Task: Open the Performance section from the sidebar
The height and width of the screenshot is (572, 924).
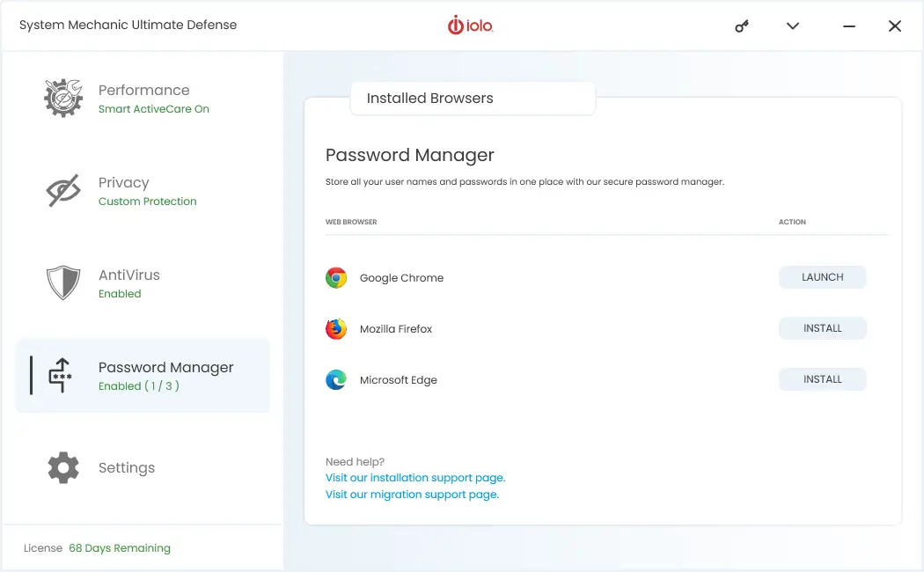Action: pos(143,97)
